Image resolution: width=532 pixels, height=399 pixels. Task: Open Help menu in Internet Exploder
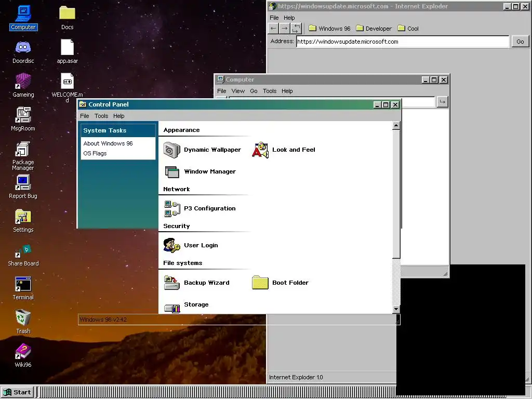point(289,18)
